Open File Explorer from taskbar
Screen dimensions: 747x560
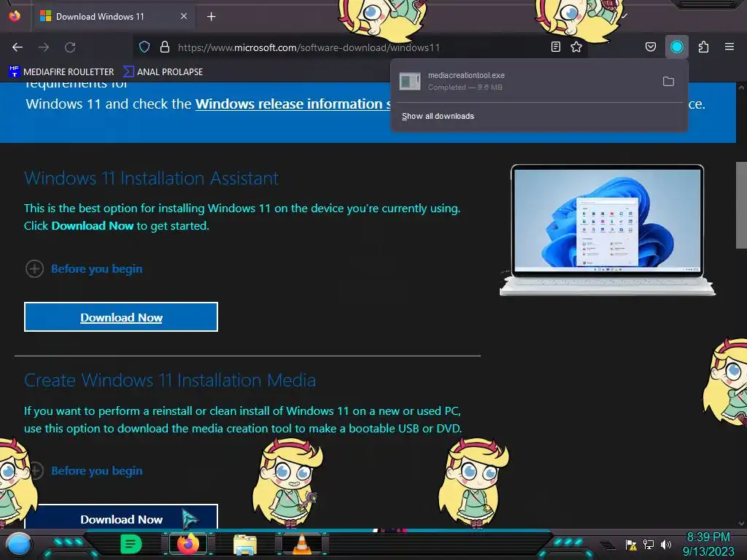pos(245,544)
